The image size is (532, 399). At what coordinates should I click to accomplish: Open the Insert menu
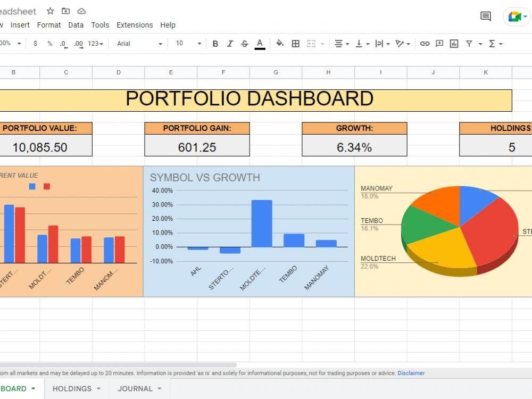[20, 25]
